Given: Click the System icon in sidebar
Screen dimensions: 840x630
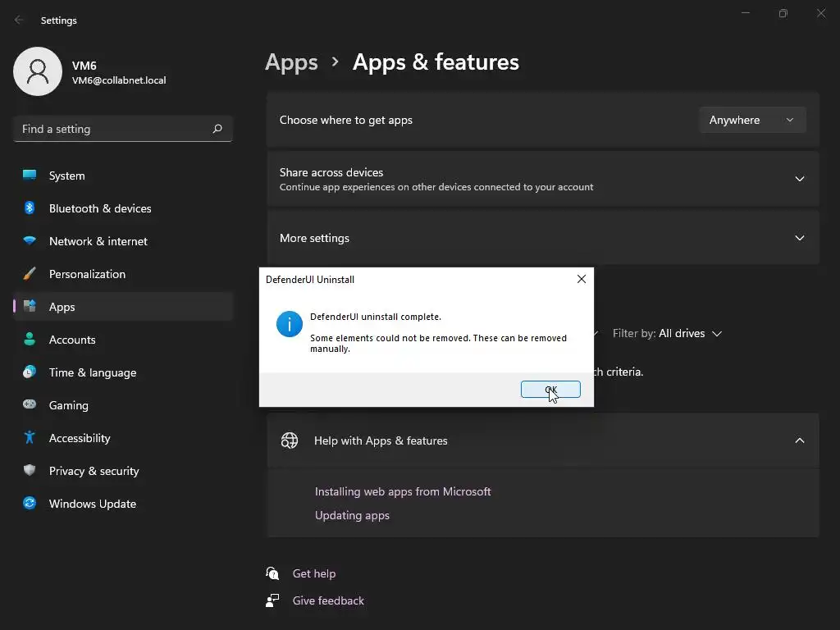Looking at the screenshot, I should pyautogui.click(x=30, y=176).
